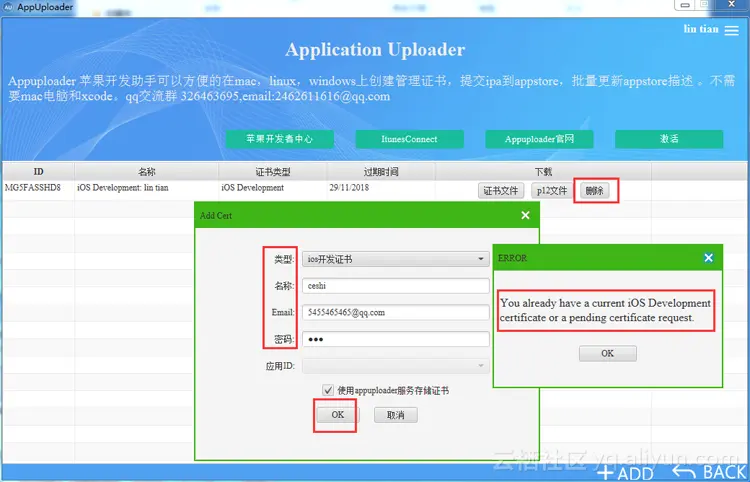The height and width of the screenshot is (482, 750).
Task: Click the 激活 activation button
Action: [x=669, y=139]
